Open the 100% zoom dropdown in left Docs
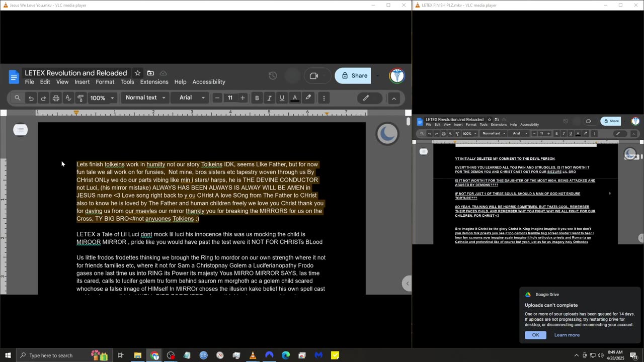This screenshot has height=362, width=644. click(x=102, y=98)
